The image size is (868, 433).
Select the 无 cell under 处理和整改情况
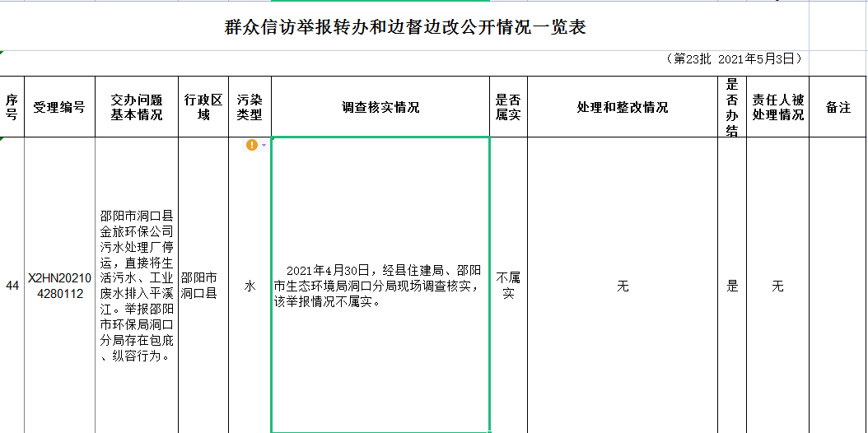click(x=623, y=286)
